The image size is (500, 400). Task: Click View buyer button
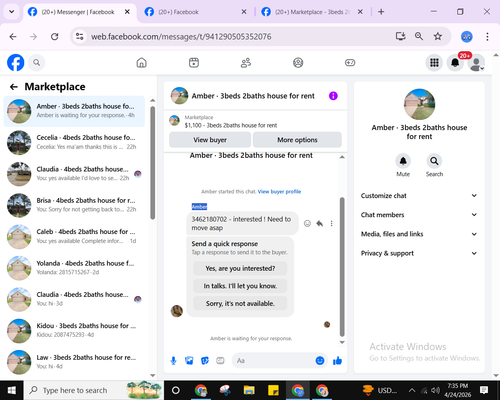[x=210, y=140]
